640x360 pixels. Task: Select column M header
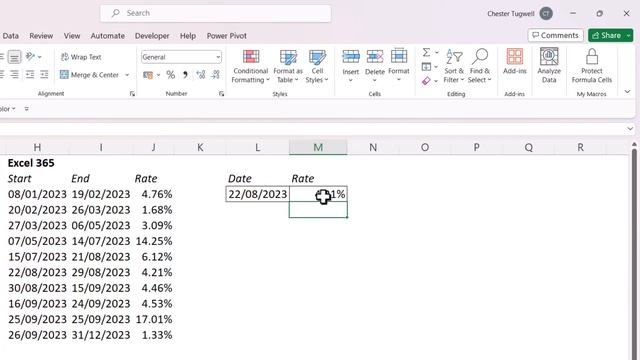318,147
